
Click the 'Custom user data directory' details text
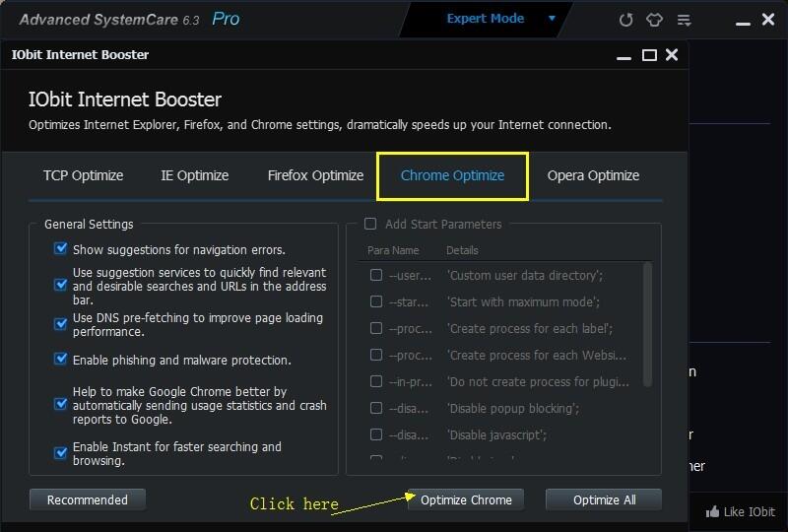[x=525, y=276]
